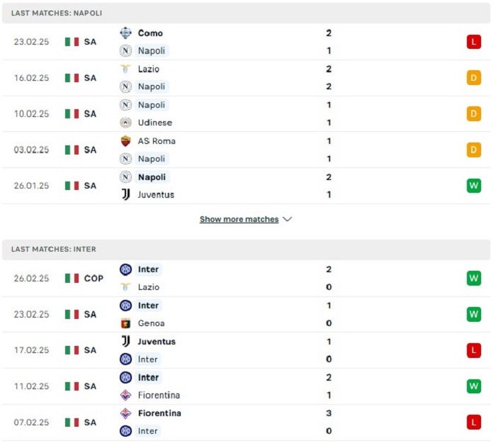This screenshot has height=448, width=496.
Task: Open the Juventus team link in the 17.02.25 match
Action: point(157,341)
